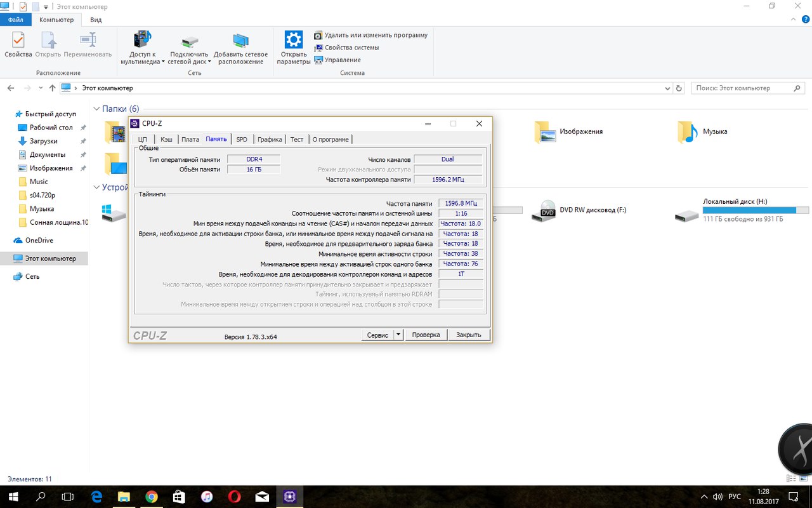
Task: Click Добавить сетевое расположение in ribbon
Action: [240, 48]
